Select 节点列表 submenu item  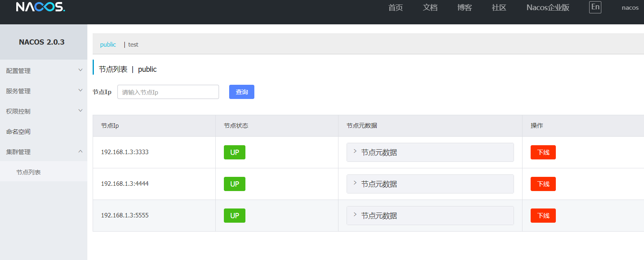(x=28, y=172)
